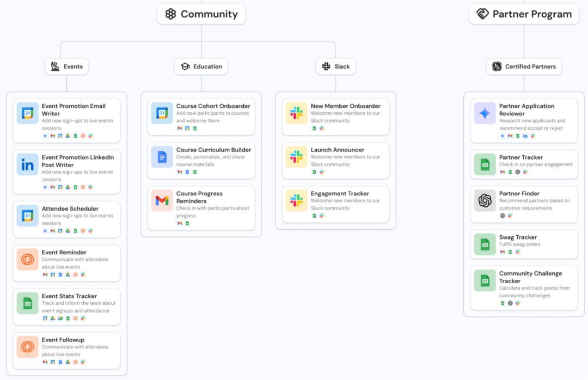Viewport: 588px width, 380px height.
Task: Click the Google Calendar icon on Attendee Scheduler
Action: pyautogui.click(x=27, y=216)
